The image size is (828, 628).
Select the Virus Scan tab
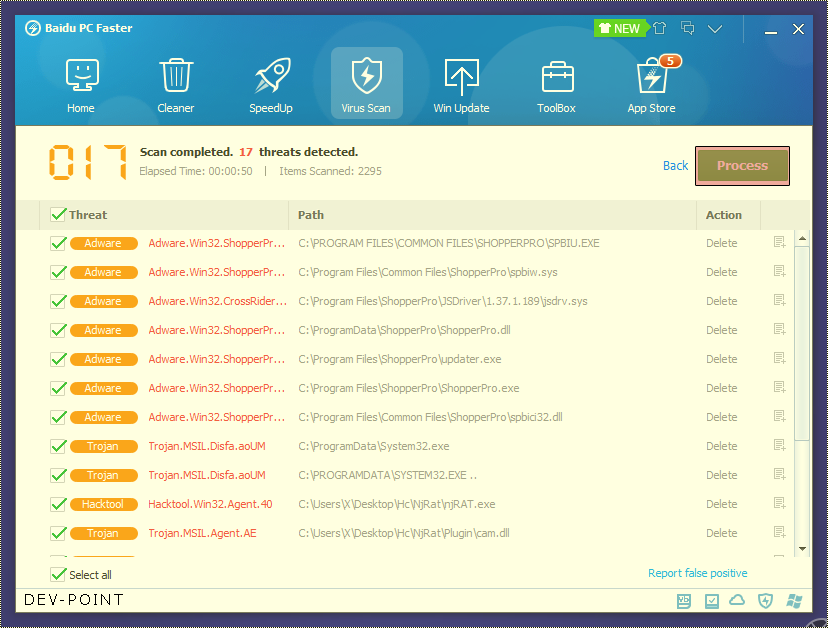tap(366, 83)
